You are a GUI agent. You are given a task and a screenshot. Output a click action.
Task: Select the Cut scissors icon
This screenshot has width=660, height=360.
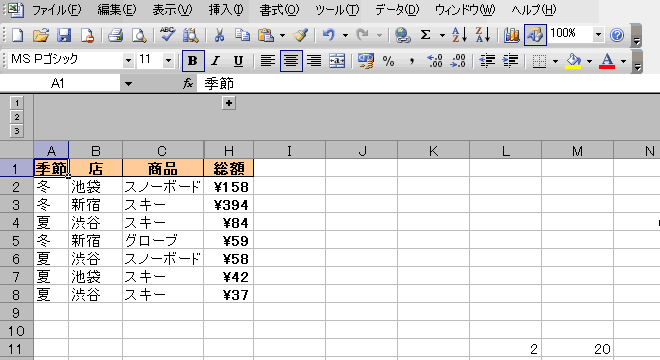(x=219, y=35)
